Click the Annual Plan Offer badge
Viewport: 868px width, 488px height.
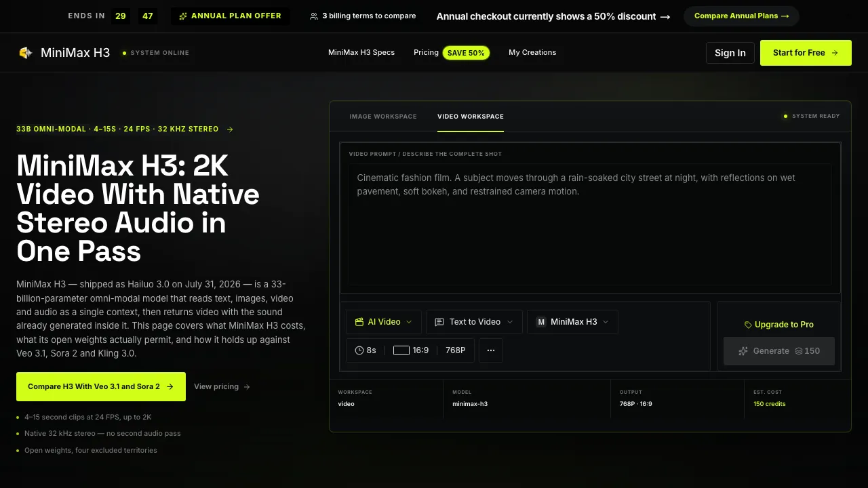coord(230,16)
